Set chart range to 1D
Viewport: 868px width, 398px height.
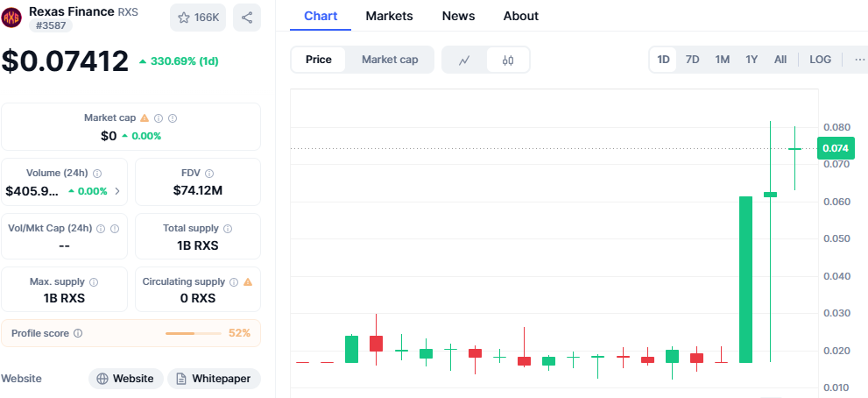point(663,60)
